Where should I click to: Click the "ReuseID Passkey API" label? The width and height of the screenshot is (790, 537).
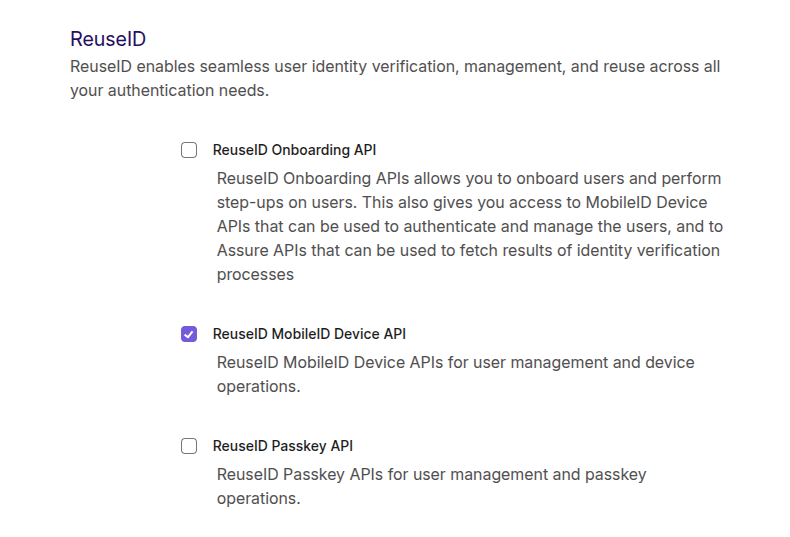tap(283, 446)
